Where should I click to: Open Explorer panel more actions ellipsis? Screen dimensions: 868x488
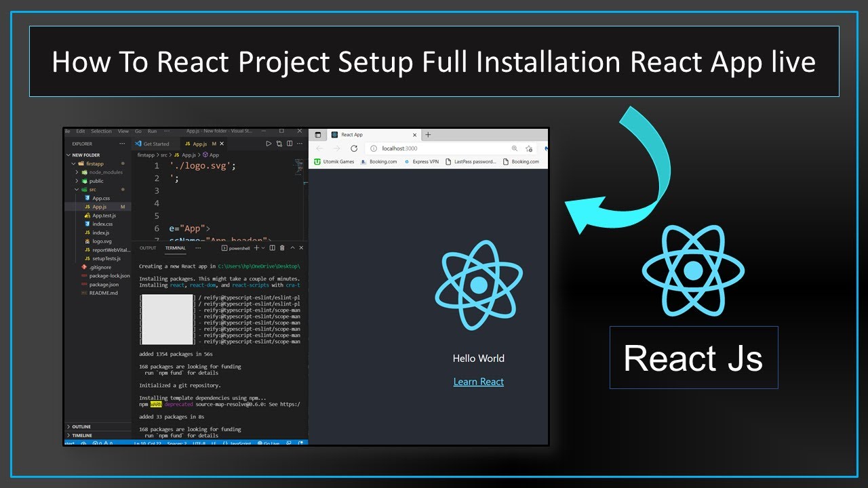tap(122, 144)
